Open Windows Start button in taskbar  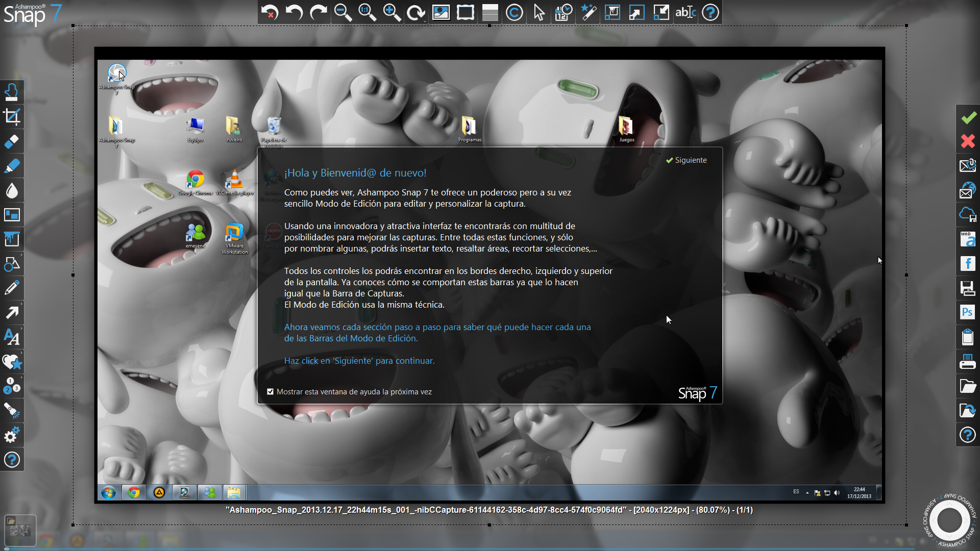pos(108,492)
